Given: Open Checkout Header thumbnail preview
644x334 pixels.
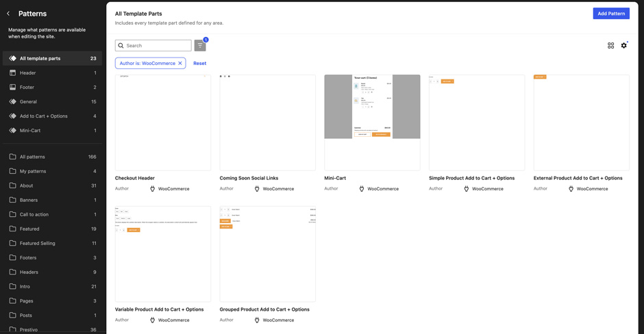Looking at the screenshot, I should tap(163, 123).
